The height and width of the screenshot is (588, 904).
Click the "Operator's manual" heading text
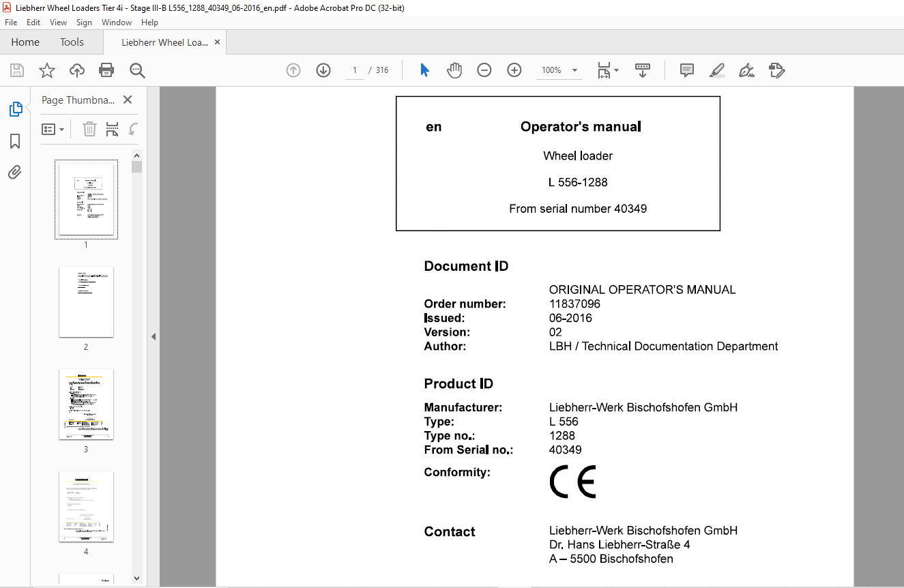pos(581,126)
